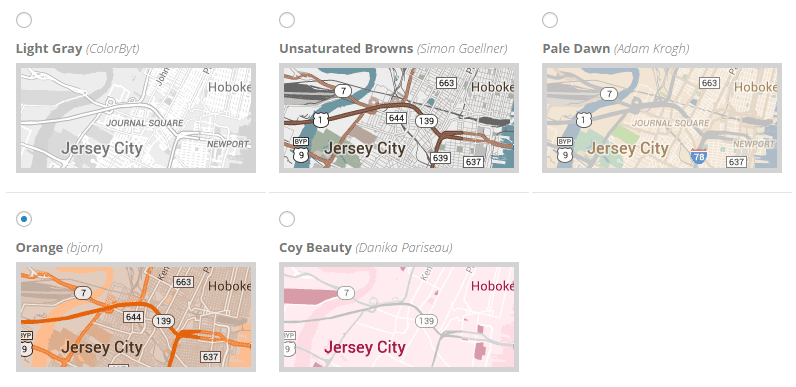Click the Pale Dawn map preview
The height and width of the screenshot is (387, 796).
[662, 118]
